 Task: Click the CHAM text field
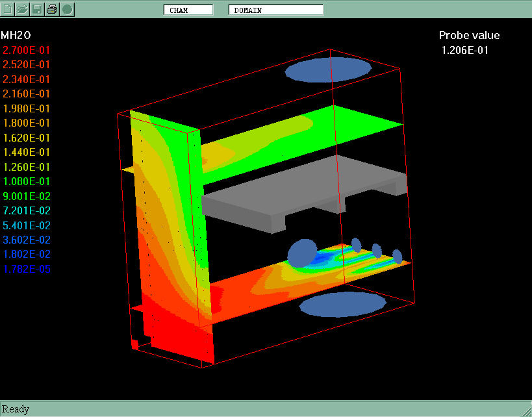point(188,10)
